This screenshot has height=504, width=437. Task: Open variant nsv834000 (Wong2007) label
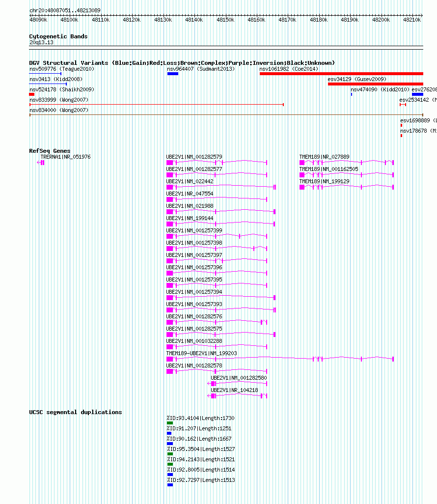coord(59,110)
